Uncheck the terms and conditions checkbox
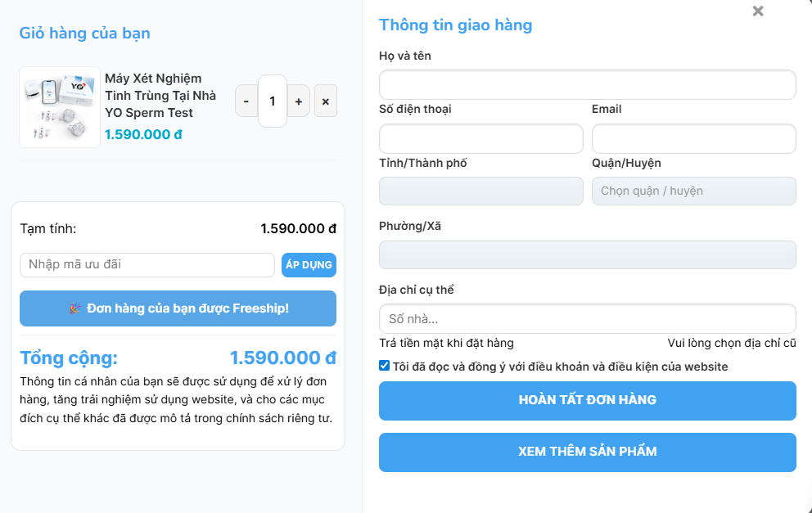 (x=384, y=366)
